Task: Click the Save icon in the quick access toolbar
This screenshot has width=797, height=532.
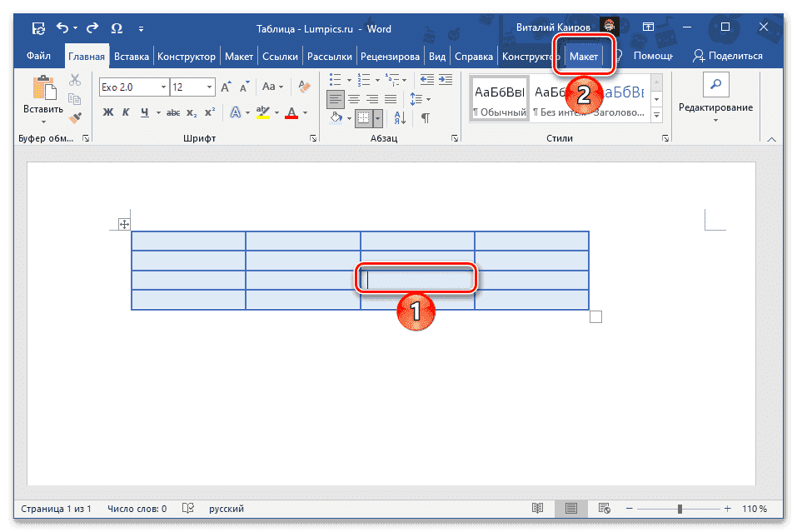Action: [x=38, y=29]
